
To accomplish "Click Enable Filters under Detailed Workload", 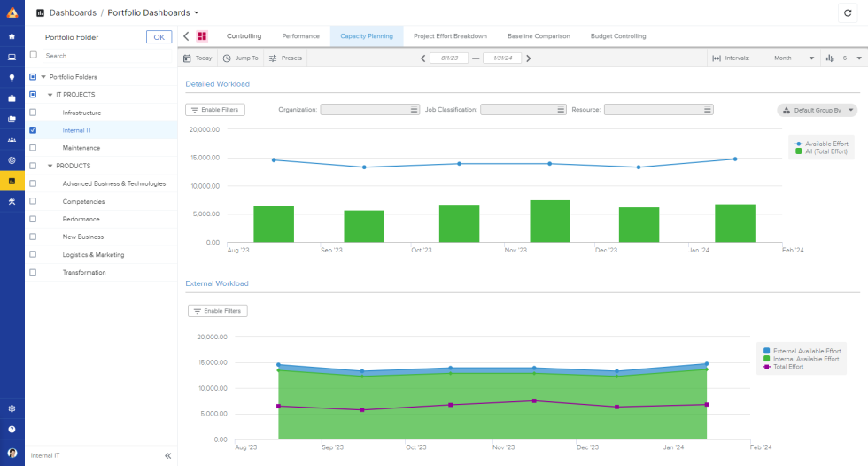I will (215, 110).
